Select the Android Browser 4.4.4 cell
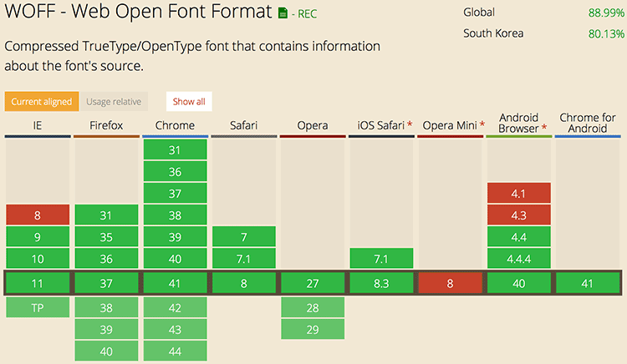The height and width of the screenshot is (364, 627). (519, 259)
